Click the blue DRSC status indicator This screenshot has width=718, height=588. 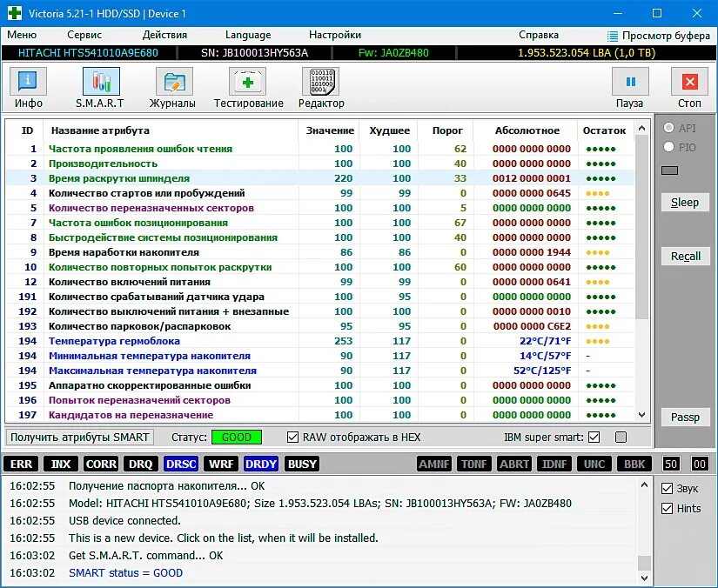tap(181, 464)
